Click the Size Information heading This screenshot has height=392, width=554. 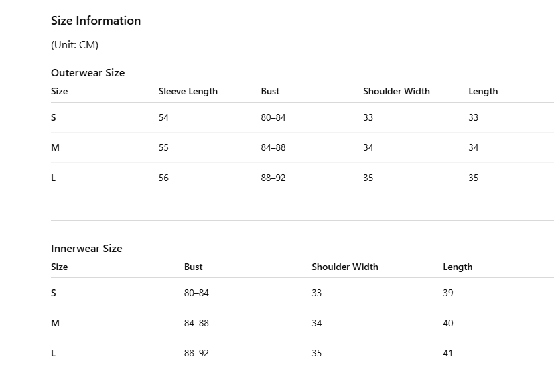96,21
